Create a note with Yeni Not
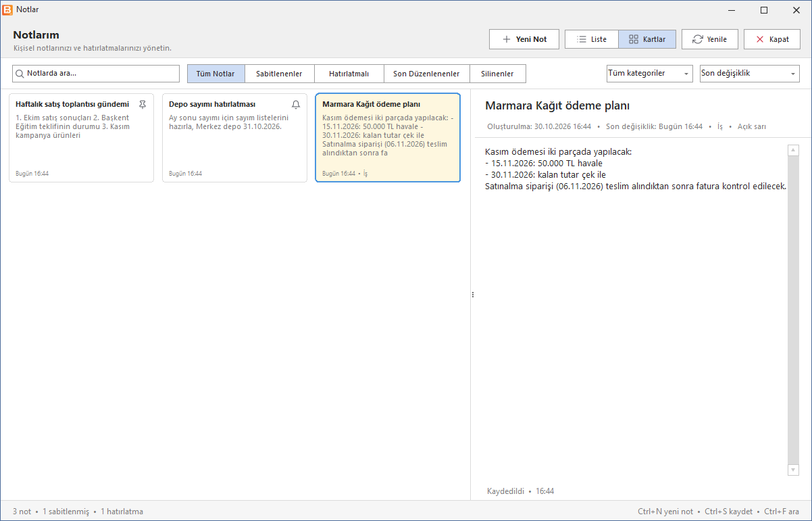812x521 pixels. click(x=524, y=39)
